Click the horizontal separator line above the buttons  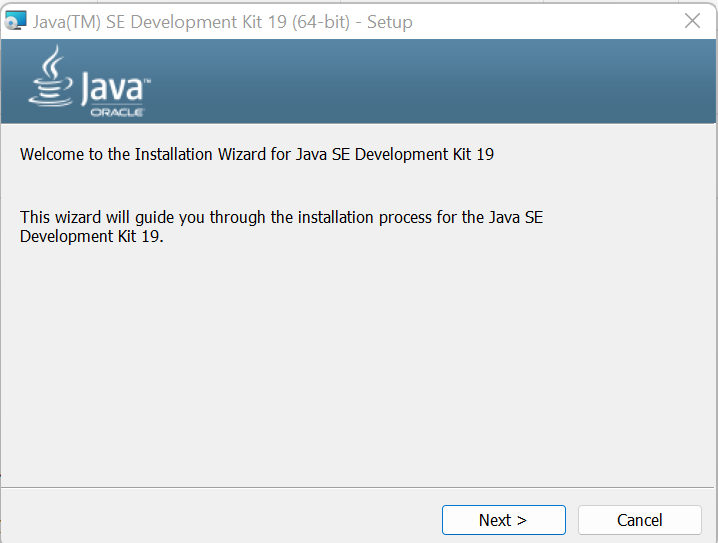tap(357, 488)
